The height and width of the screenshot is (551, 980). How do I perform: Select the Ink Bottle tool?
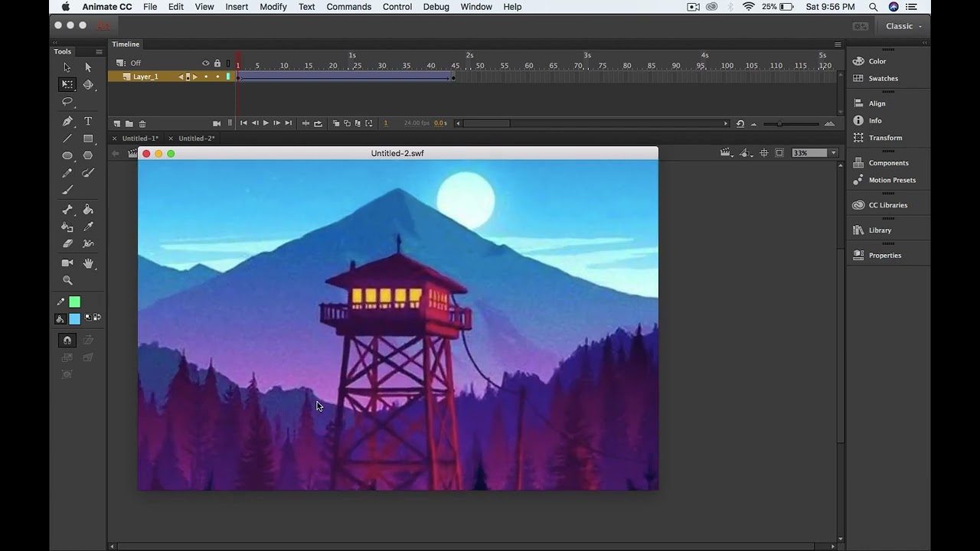coord(67,227)
